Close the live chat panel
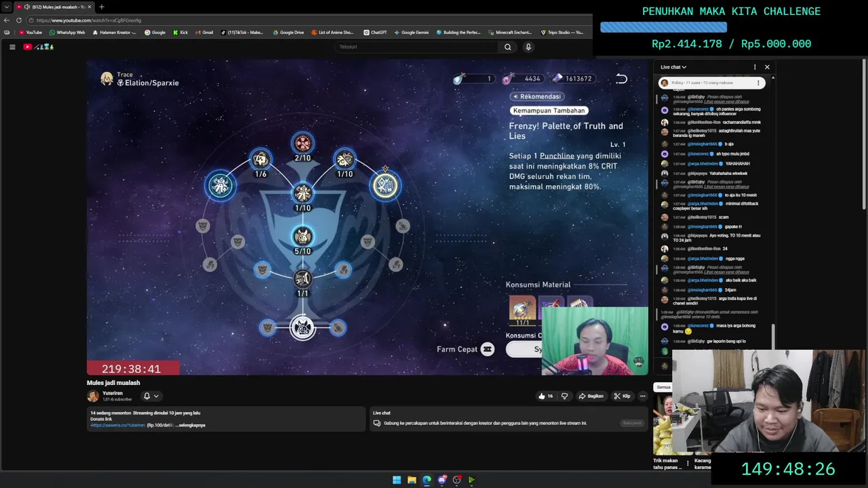Screen dimensions: 868x488 (767, 67)
